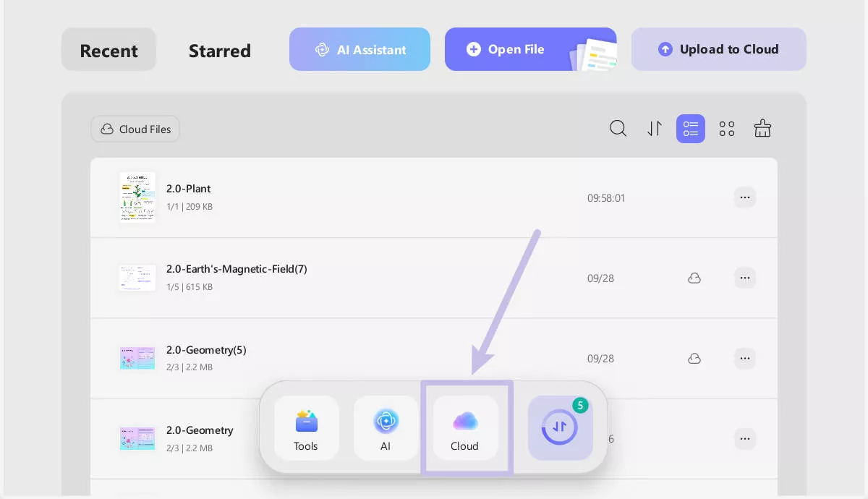This screenshot has height=499, width=868.
Task: Click cloud icon on 2.0-Geometry(5) row
Action: click(x=694, y=358)
